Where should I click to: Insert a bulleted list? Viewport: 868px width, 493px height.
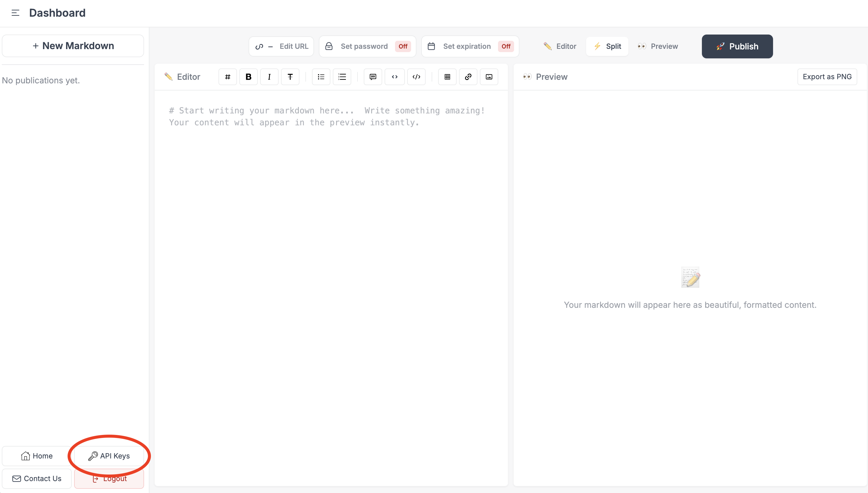click(321, 77)
